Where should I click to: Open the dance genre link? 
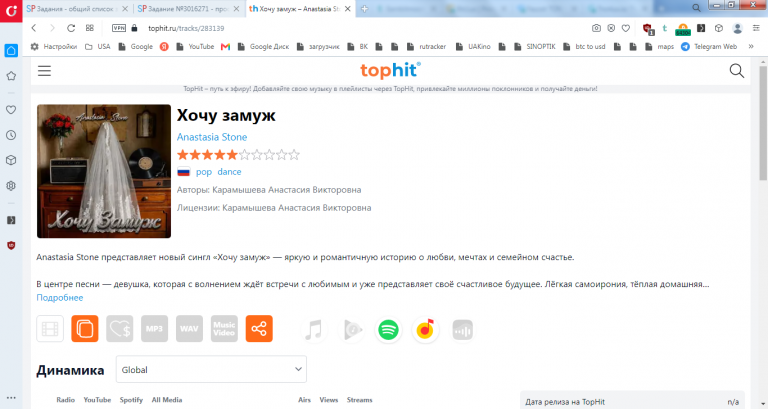(x=229, y=172)
